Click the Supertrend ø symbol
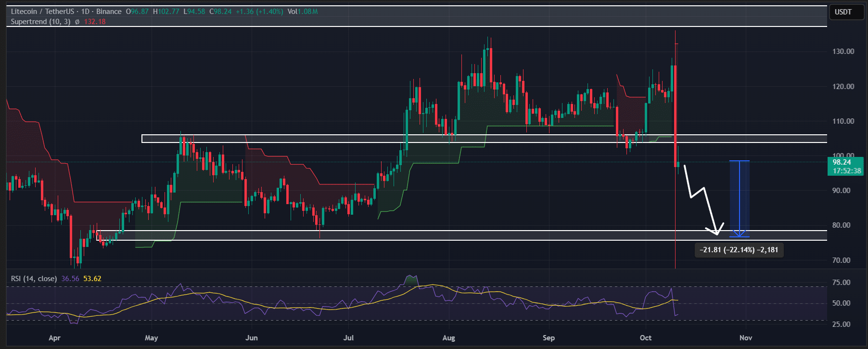Viewport: 868px width, 349px height. point(77,22)
